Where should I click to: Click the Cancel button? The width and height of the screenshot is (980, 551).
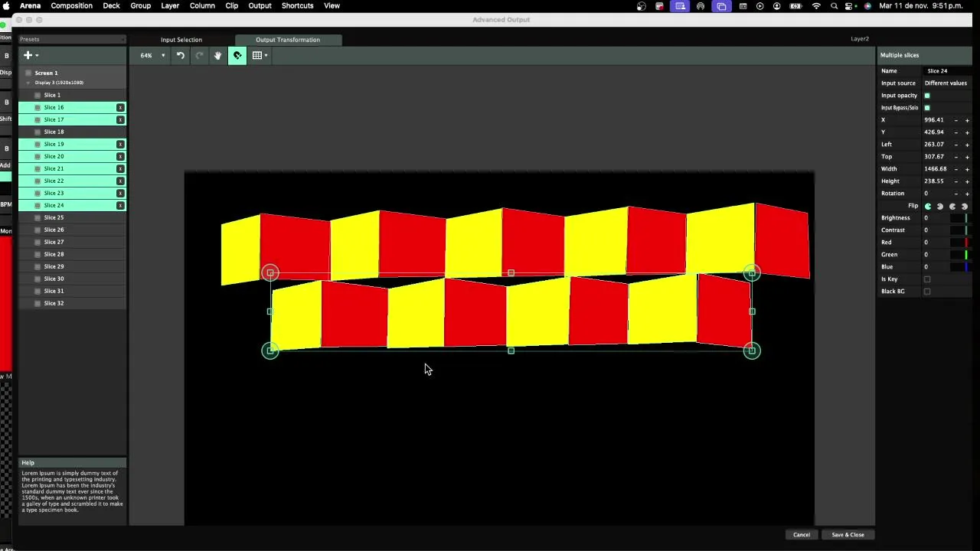pyautogui.click(x=802, y=535)
